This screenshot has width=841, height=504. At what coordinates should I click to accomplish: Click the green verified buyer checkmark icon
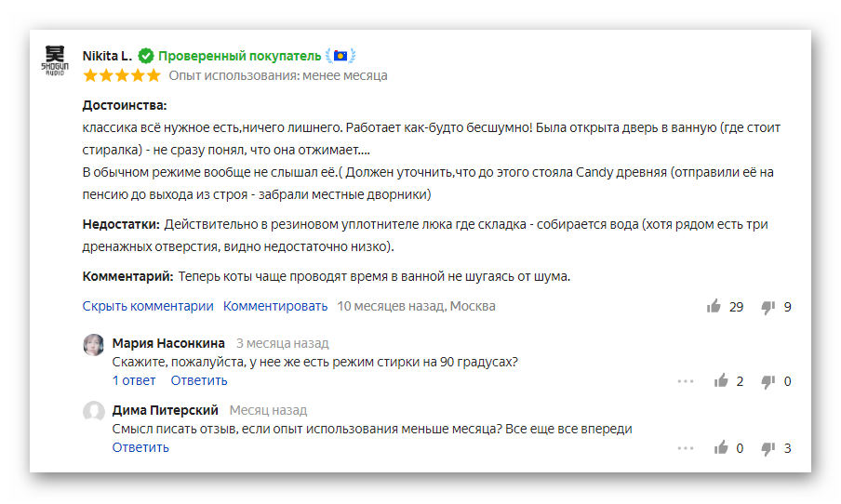146,56
